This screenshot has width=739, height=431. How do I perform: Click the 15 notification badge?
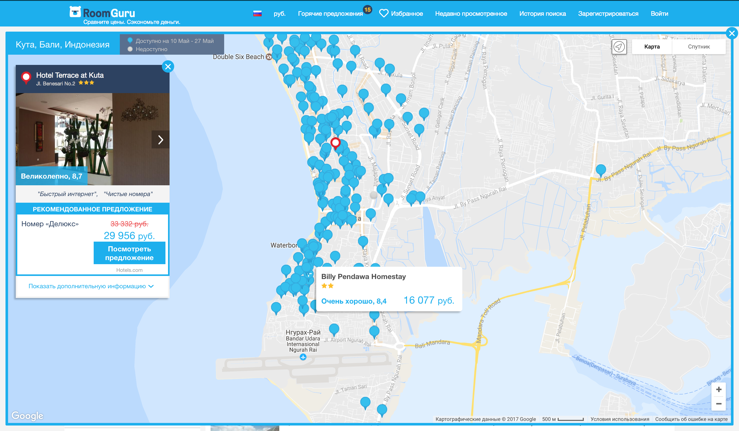pos(368,9)
